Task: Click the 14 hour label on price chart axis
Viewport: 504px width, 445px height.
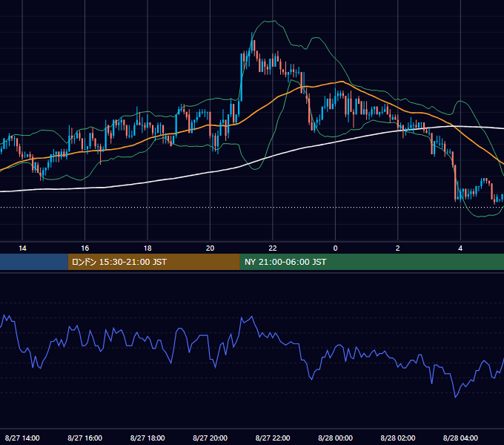Action: (x=22, y=248)
